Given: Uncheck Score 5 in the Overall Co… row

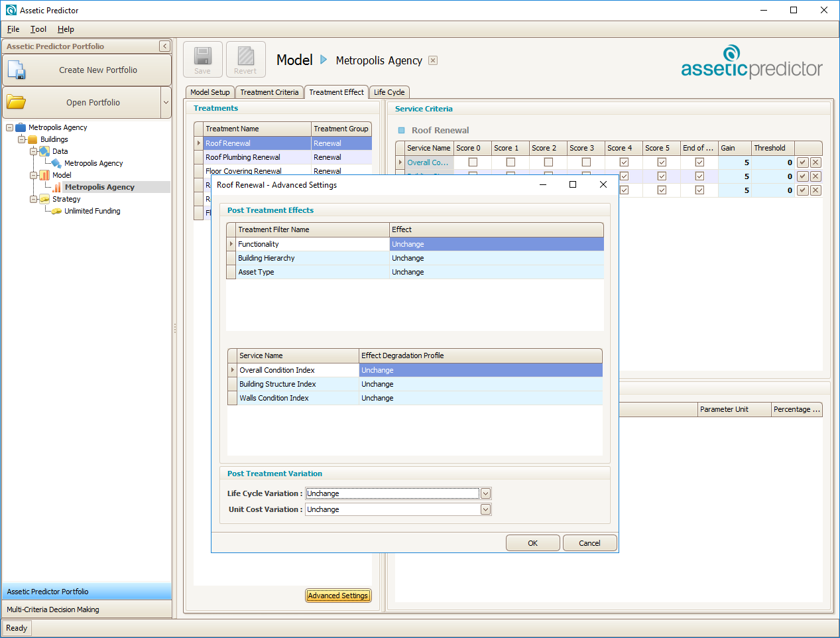Looking at the screenshot, I should [x=662, y=162].
